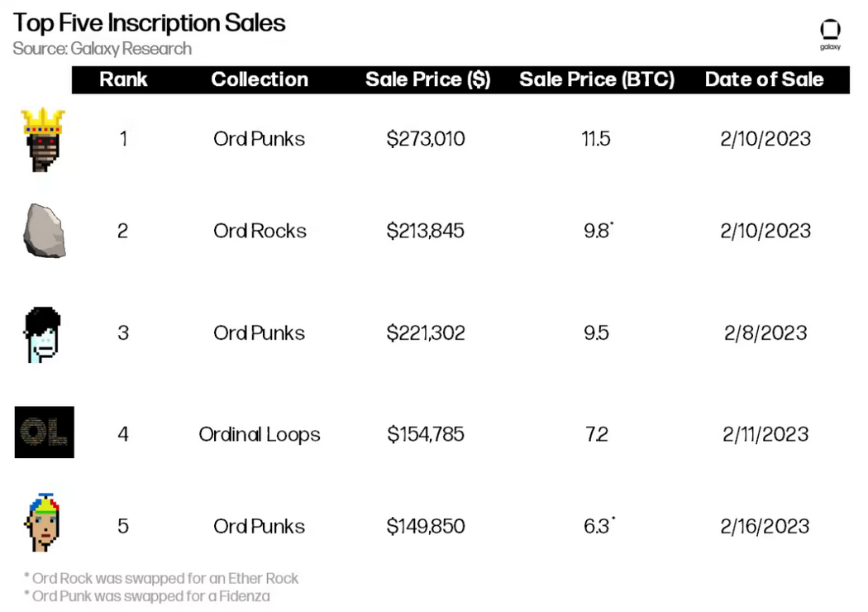The image size is (868, 612).
Task: Select the Ord Rocks collection name
Action: [x=260, y=231]
